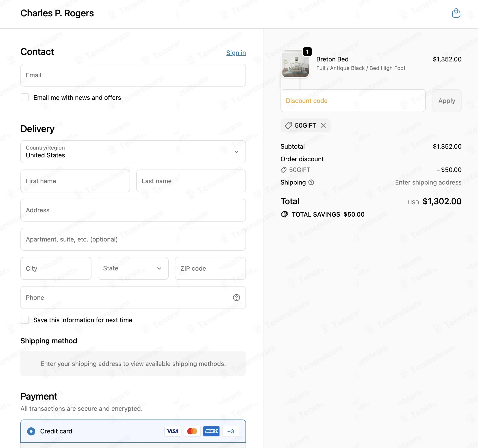
Task: Expand the State dropdown
Action: pos(133,268)
